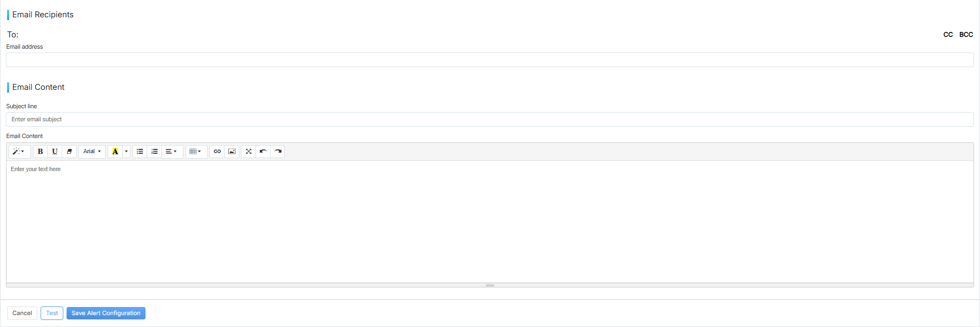Redo the last undone edit

click(x=278, y=152)
